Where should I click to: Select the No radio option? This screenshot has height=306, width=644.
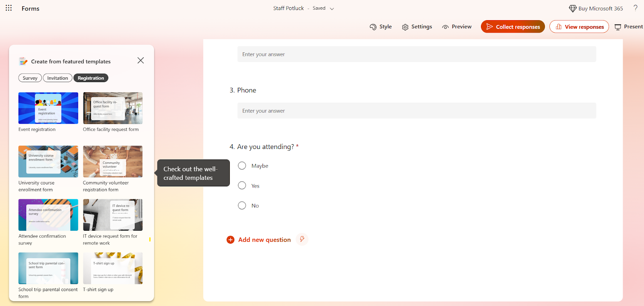tap(242, 205)
